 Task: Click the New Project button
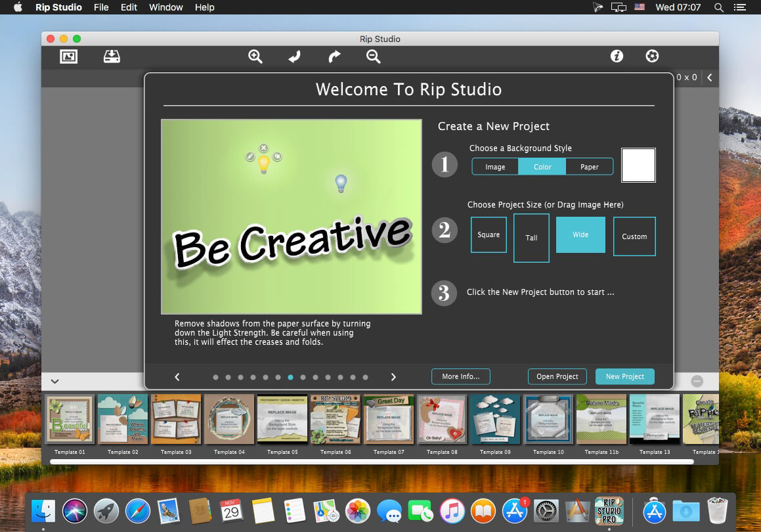[x=624, y=376]
